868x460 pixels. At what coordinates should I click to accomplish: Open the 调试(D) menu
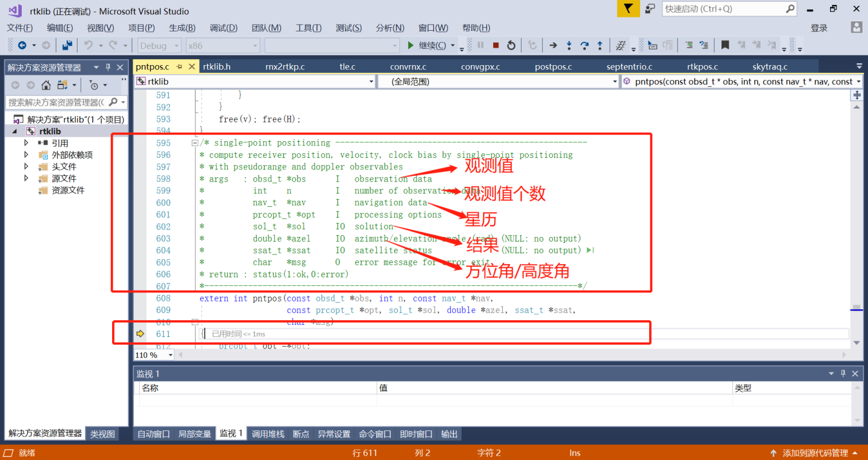224,28
